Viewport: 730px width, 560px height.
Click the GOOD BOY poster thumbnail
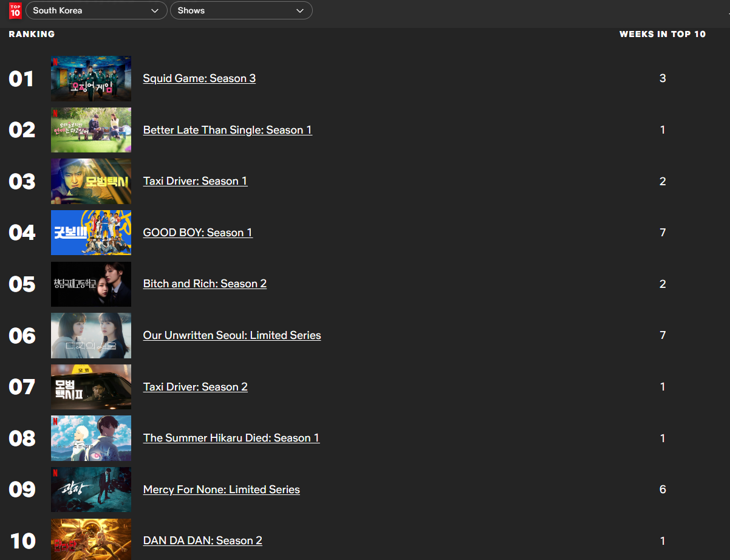click(x=91, y=233)
